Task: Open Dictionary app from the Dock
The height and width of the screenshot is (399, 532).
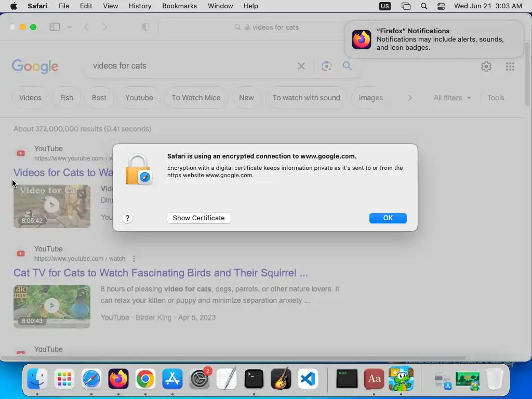Action: (374, 379)
